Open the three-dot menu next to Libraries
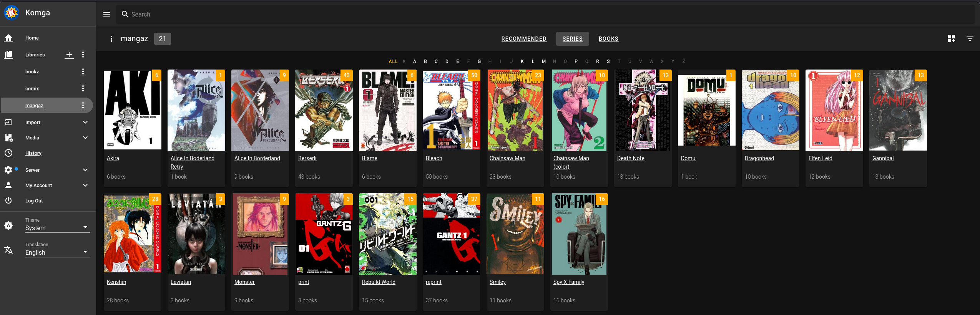The width and height of the screenshot is (980, 315). [83, 55]
